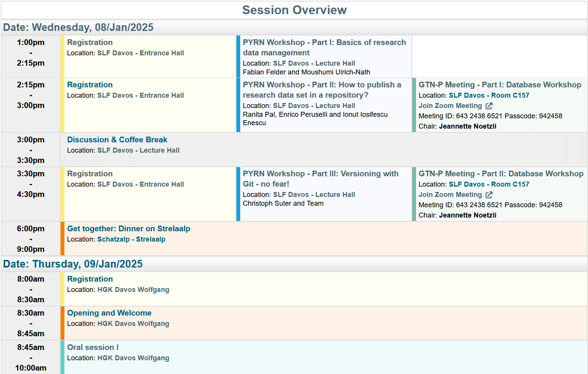Select the Date: Thursday, 09/Jan/2025 heading
Screen dimensions: 588x374
73,264
